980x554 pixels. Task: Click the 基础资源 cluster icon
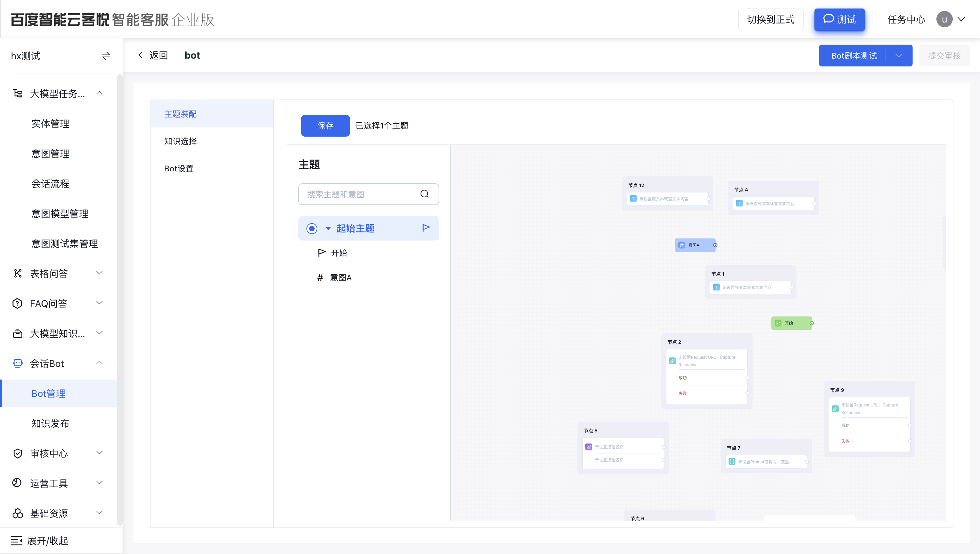point(17,513)
